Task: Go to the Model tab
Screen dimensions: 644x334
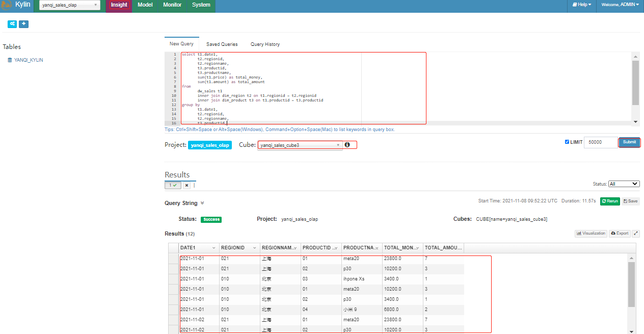Action: 145,5
